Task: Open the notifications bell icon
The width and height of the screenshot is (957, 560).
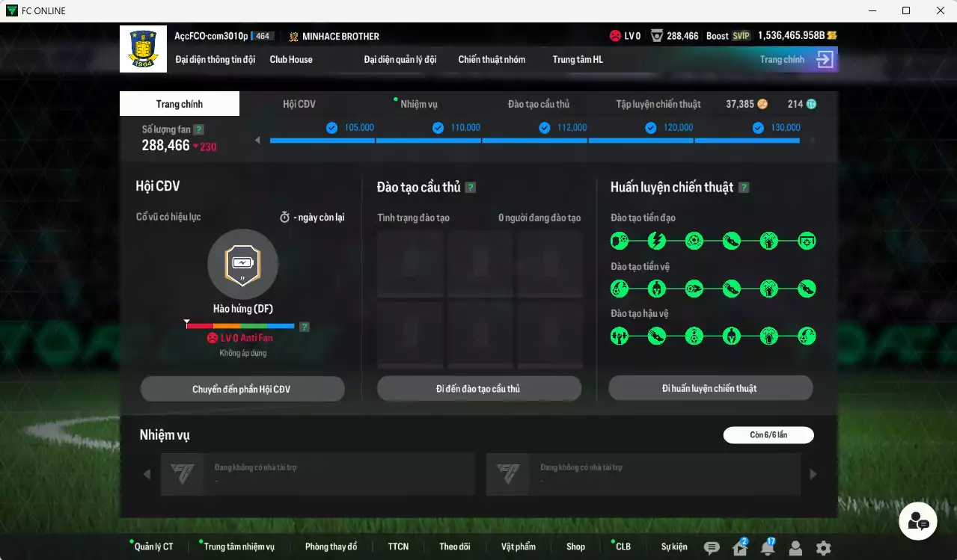Action: [768, 548]
